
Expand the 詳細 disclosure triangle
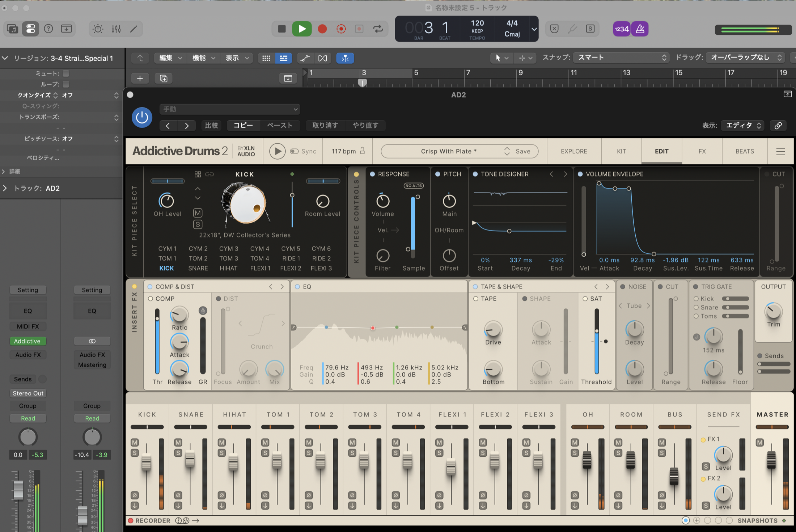[4, 172]
